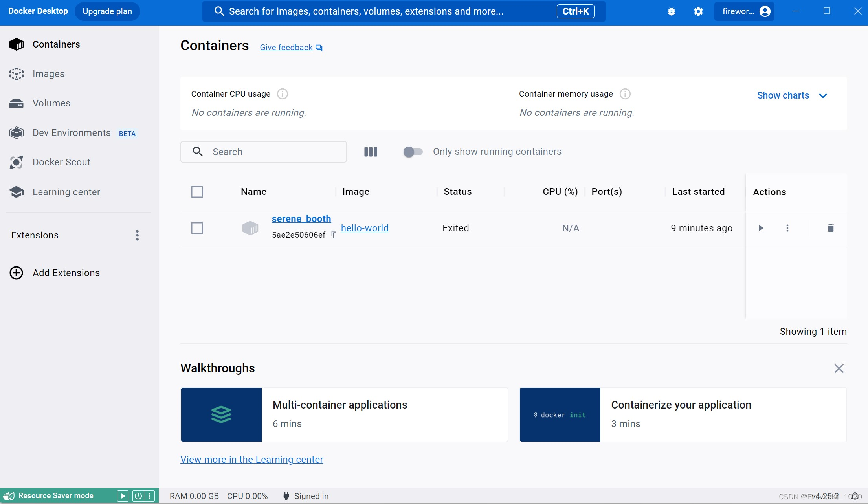
Task: Open the manage columns icon
Action: click(371, 152)
